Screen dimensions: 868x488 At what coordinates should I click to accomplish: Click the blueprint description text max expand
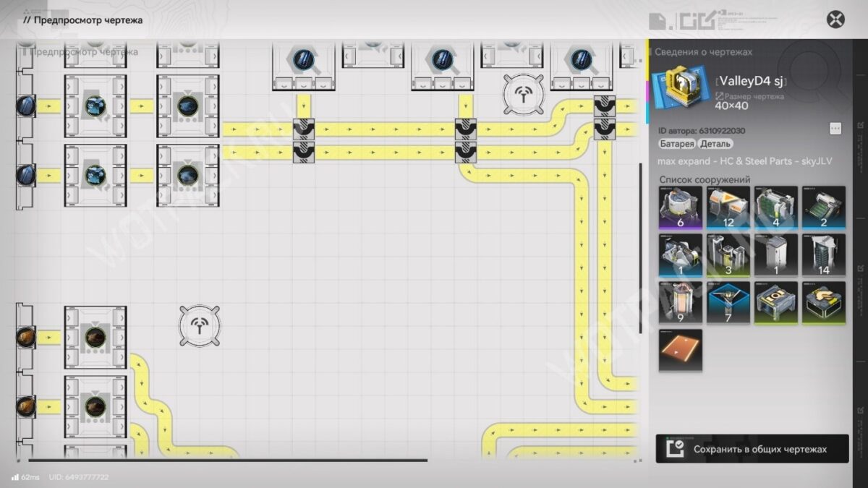point(745,161)
